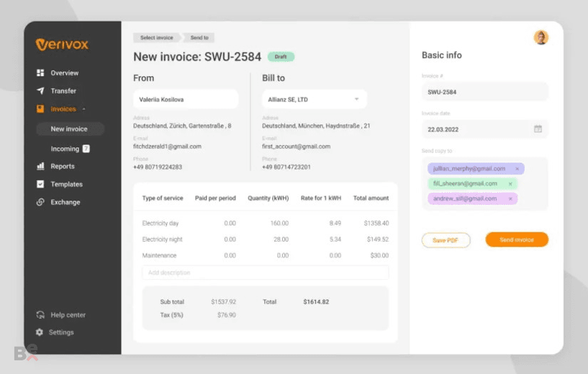Screen dimensions: 588x374
Task: Open Settings menu item
Action: coord(61,332)
